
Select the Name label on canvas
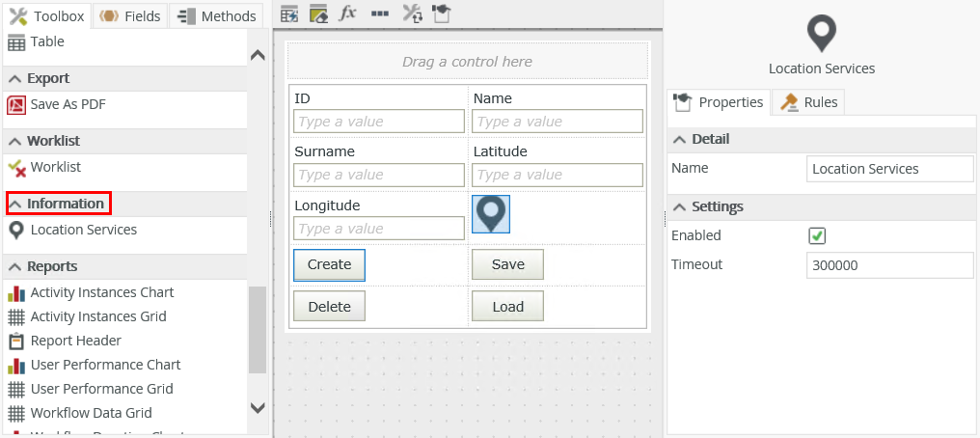[493, 98]
